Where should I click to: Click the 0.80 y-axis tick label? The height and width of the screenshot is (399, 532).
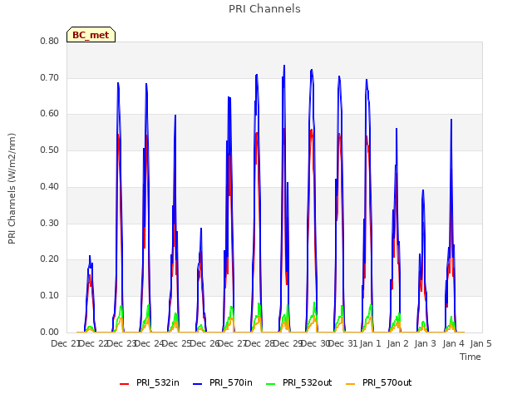50,41
